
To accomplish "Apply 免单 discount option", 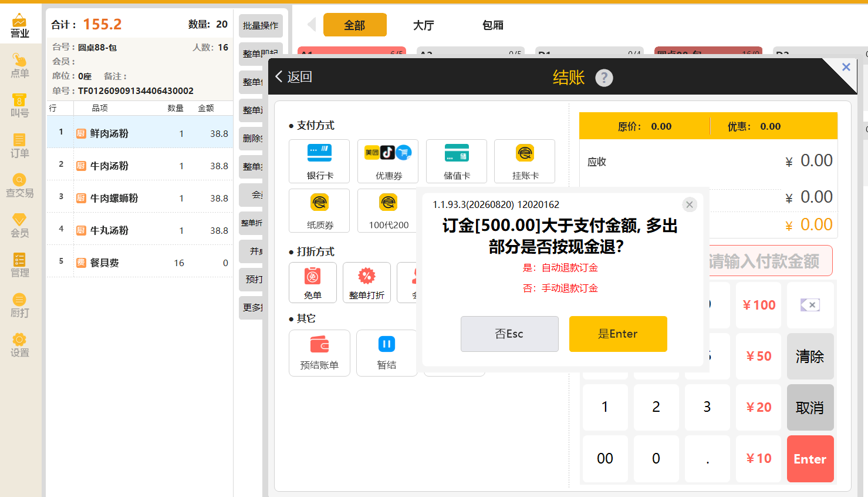I will tap(313, 283).
